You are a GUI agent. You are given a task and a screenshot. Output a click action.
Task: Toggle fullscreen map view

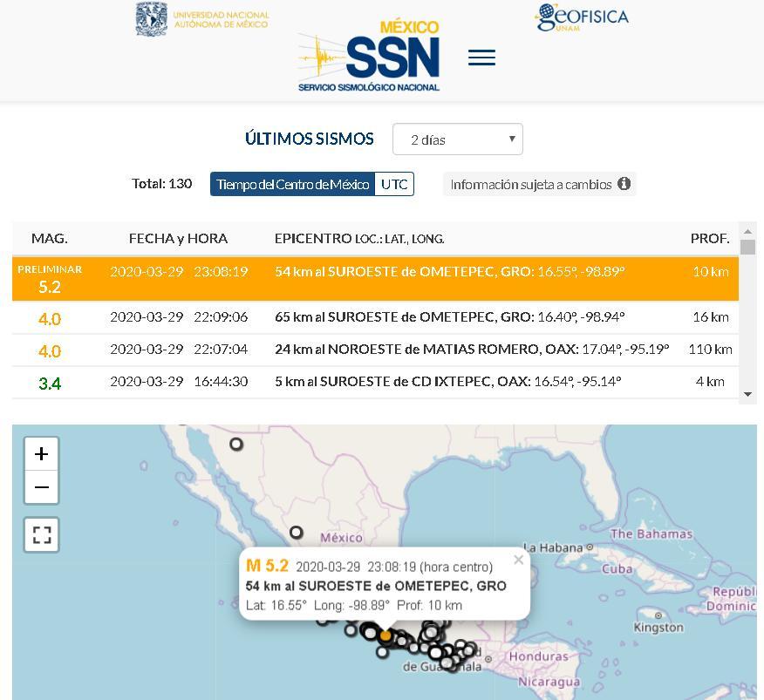(41, 534)
